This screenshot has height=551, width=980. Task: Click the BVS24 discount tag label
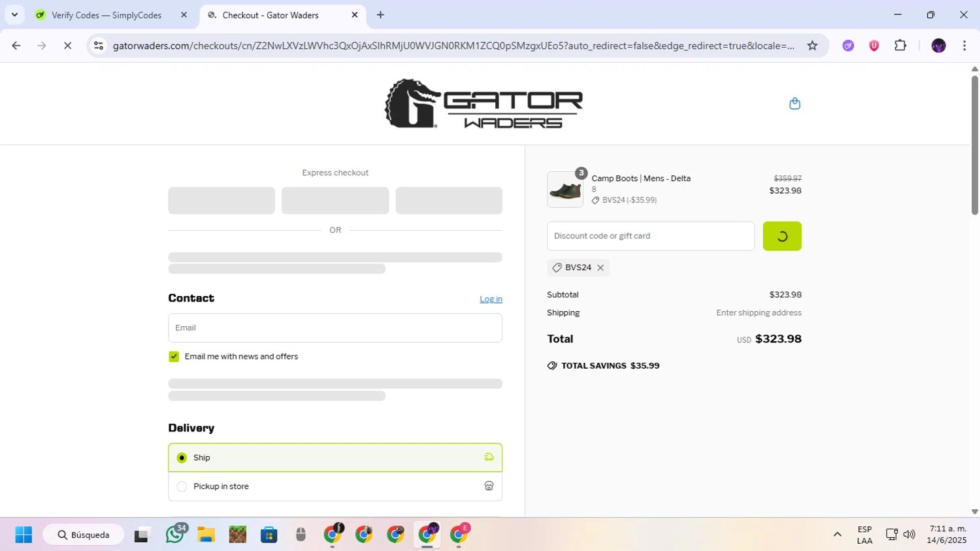tap(578, 267)
